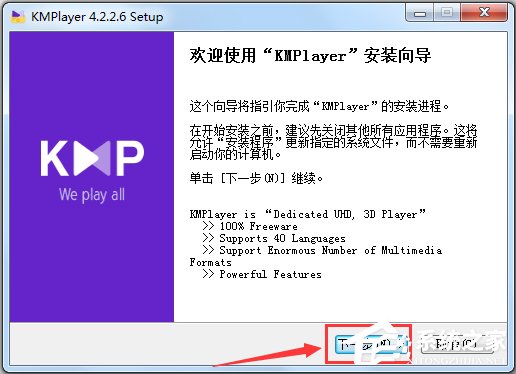Click the KMPlayer icon in title bar
Screen dimensions: 516x374
pyautogui.click(x=18, y=16)
